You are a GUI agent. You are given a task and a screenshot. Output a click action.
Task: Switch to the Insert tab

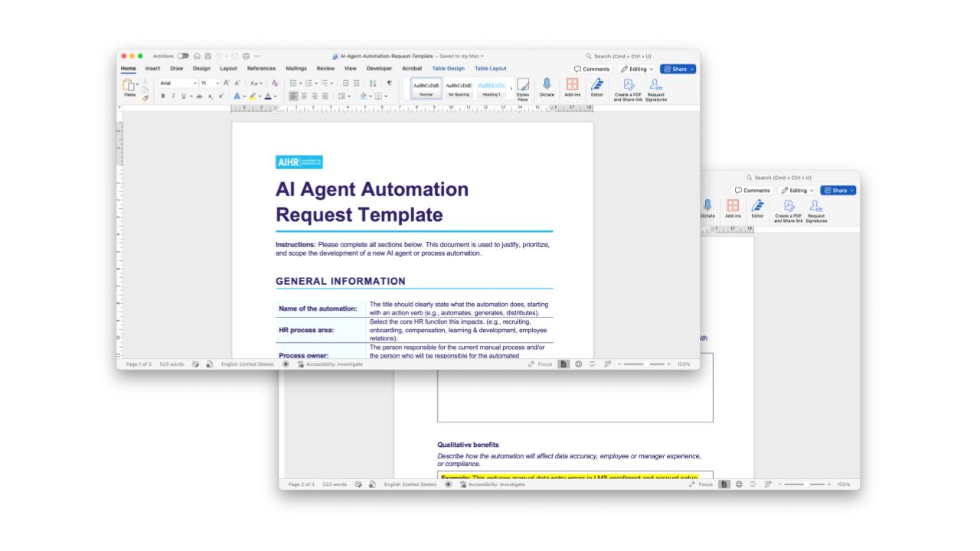click(x=153, y=69)
